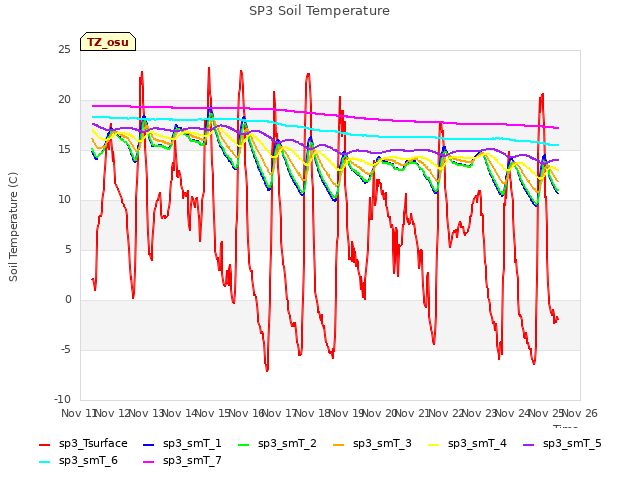
Task: Click the TZ_osu annotation label
Action: 108,42
